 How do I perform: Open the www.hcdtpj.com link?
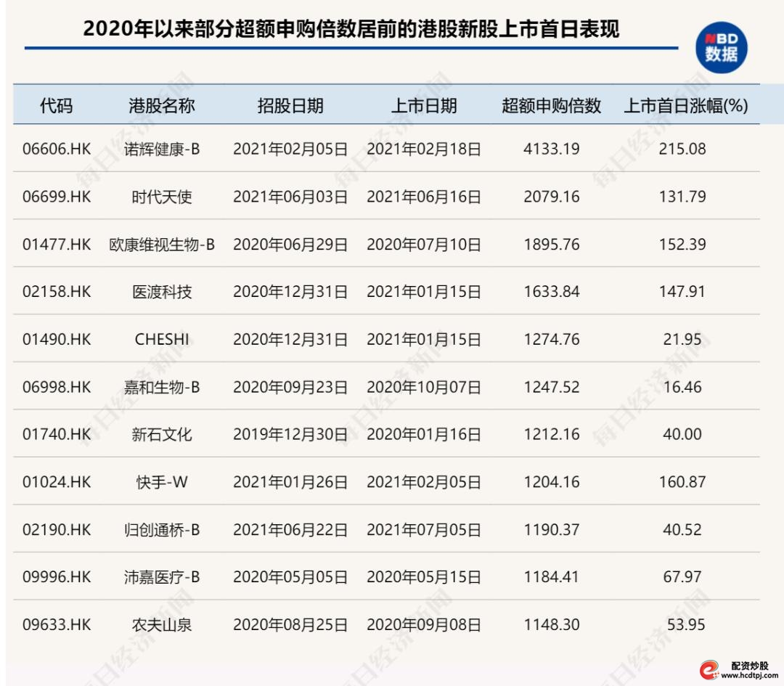click(749, 676)
